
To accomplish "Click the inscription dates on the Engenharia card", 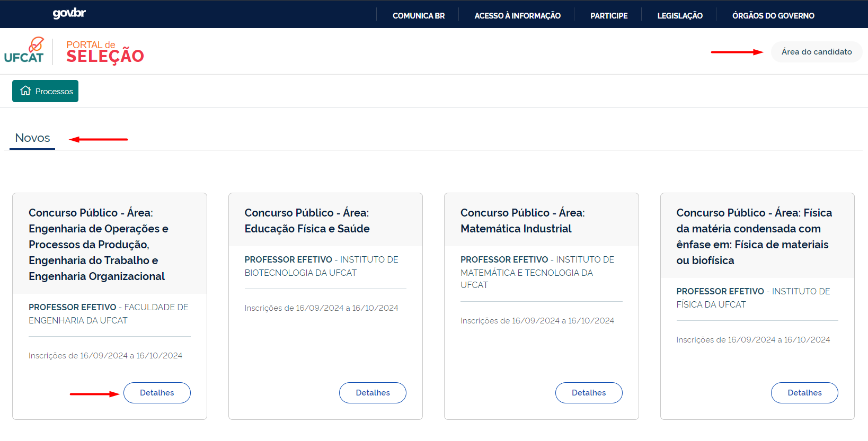I will point(105,356).
